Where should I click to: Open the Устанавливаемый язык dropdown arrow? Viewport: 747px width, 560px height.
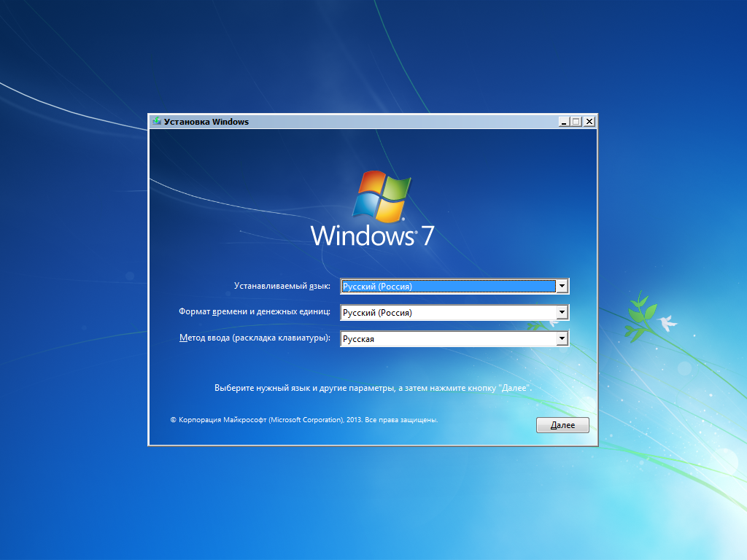coord(562,286)
